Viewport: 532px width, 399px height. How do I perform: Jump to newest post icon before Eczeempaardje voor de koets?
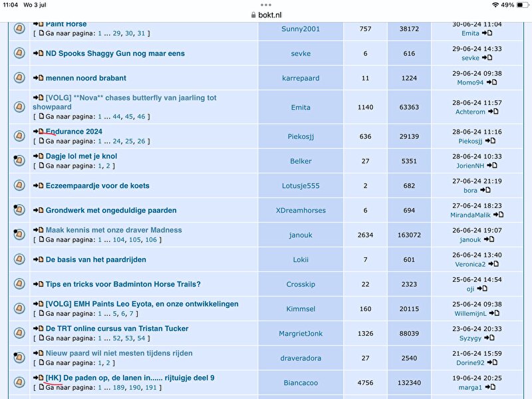(39, 186)
